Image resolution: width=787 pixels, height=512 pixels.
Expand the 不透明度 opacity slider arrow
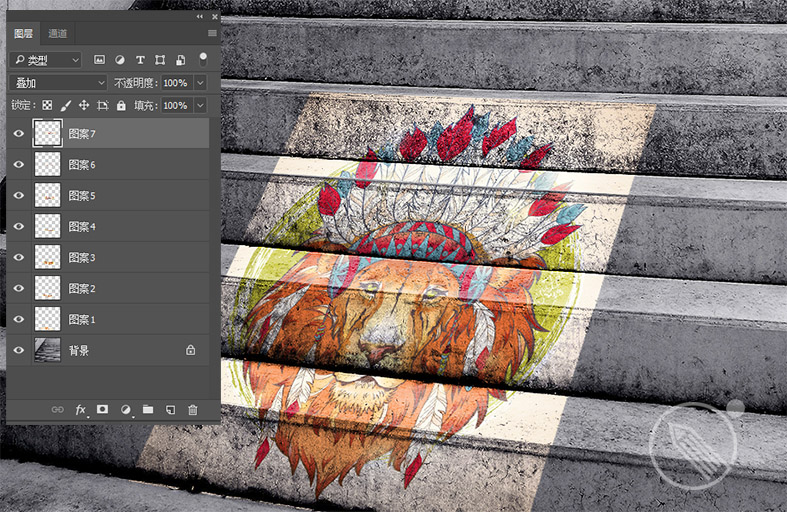coord(201,82)
